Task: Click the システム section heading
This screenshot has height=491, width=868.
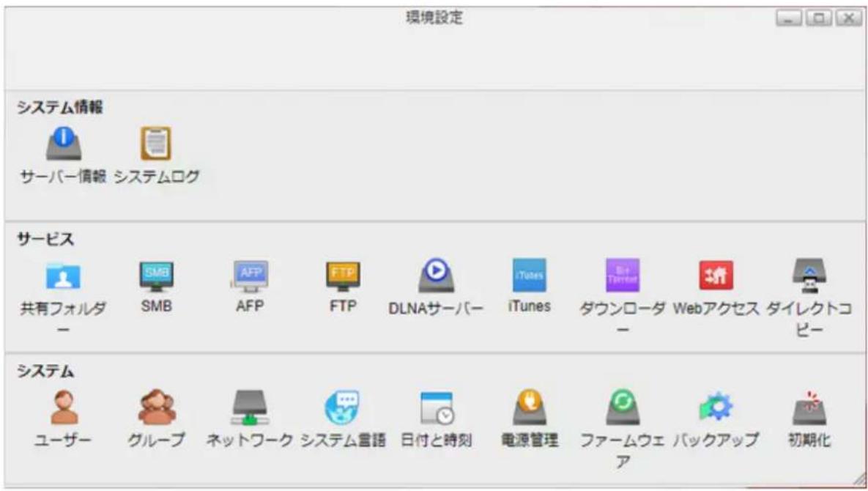Action: pos(45,371)
